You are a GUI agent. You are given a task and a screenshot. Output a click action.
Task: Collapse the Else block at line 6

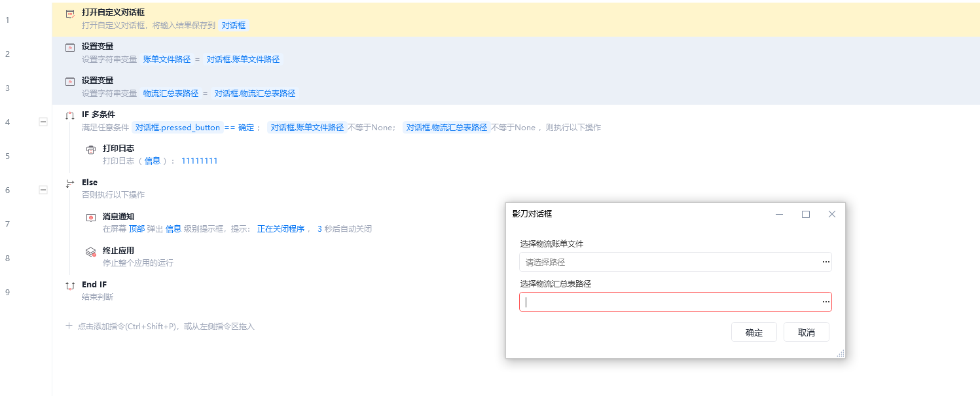43,190
